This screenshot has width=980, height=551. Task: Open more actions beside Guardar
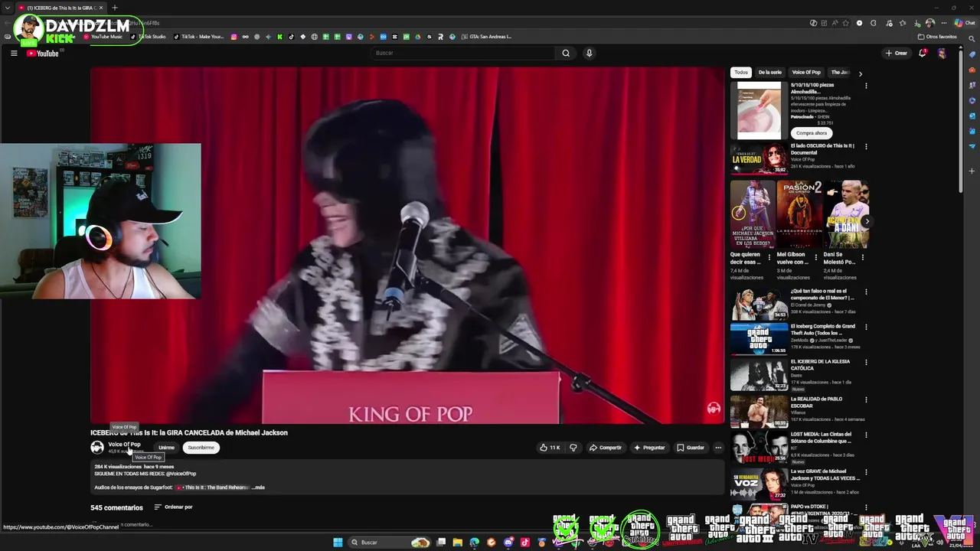tap(718, 448)
